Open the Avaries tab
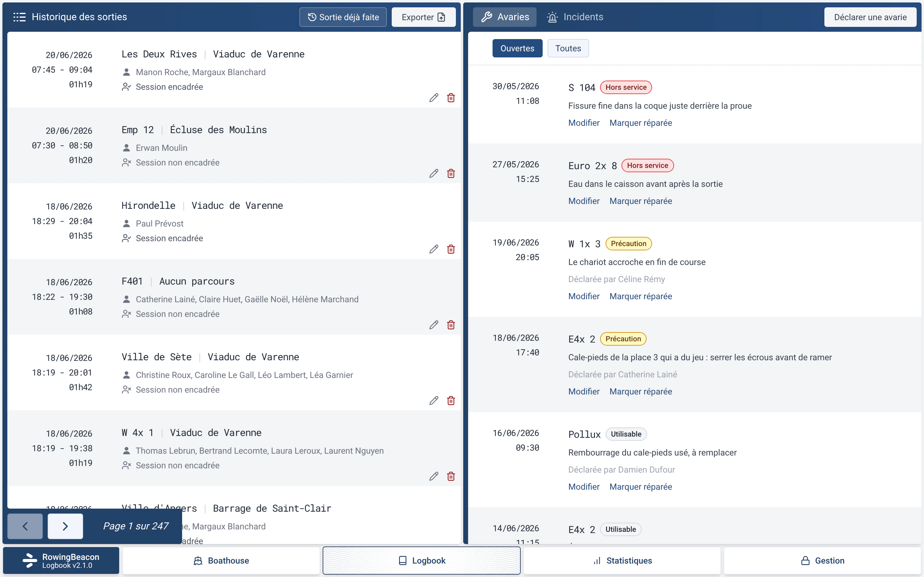This screenshot has height=577, width=924. coord(505,17)
